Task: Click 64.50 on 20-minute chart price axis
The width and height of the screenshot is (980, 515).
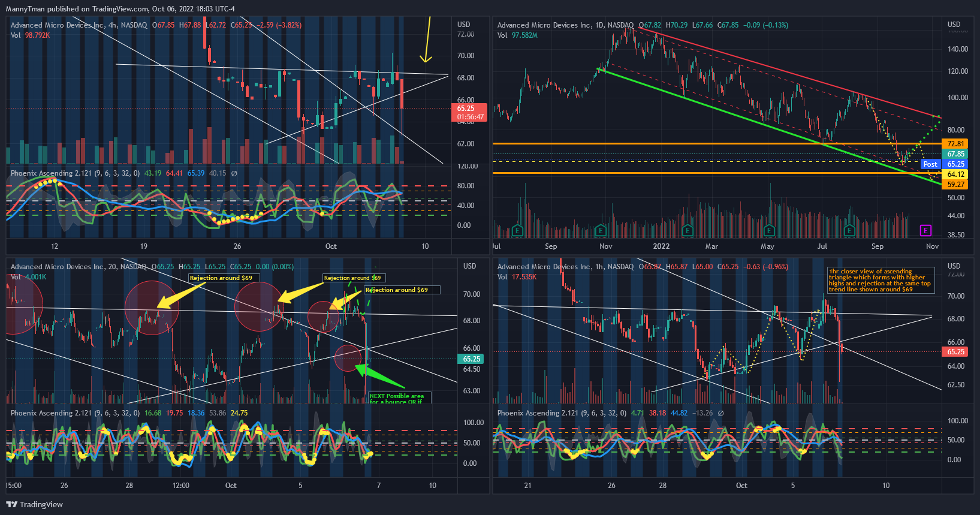Action: pos(471,369)
